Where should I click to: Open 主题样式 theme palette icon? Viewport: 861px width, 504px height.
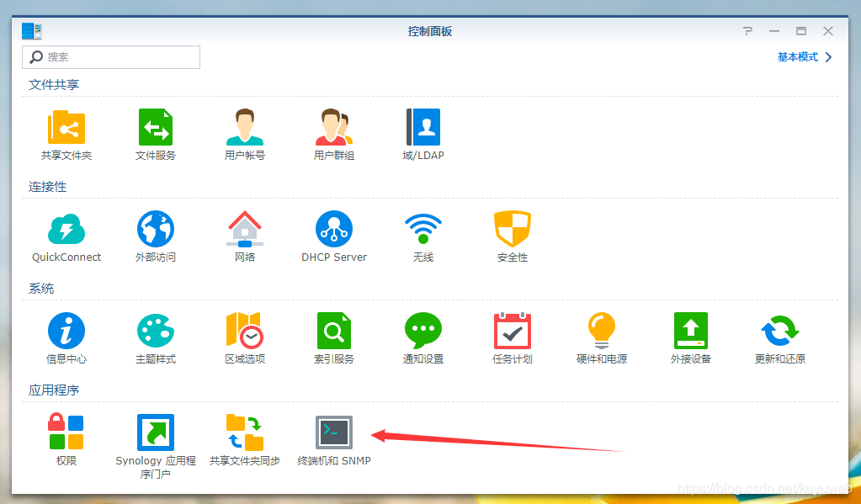(156, 331)
